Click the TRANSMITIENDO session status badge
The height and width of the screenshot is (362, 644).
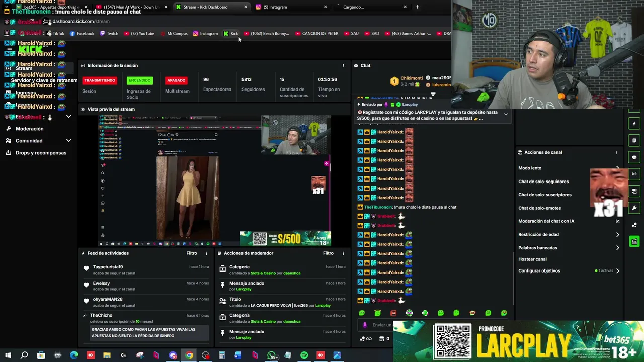(x=100, y=80)
